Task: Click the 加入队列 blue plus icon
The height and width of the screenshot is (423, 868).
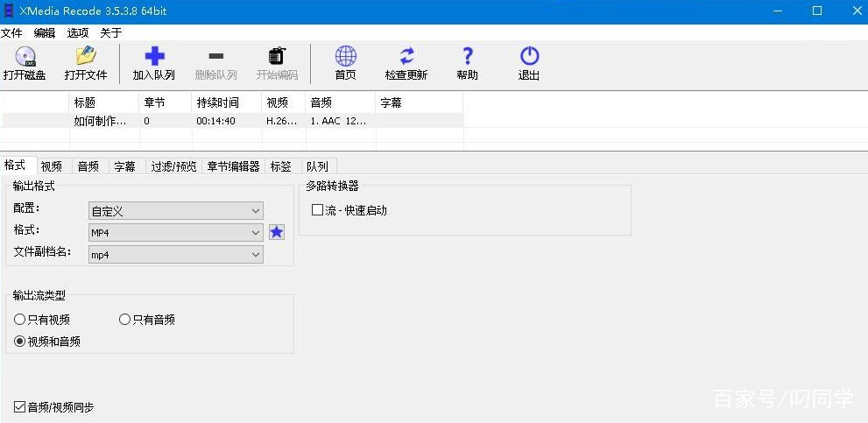Action: tap(154, 57)
